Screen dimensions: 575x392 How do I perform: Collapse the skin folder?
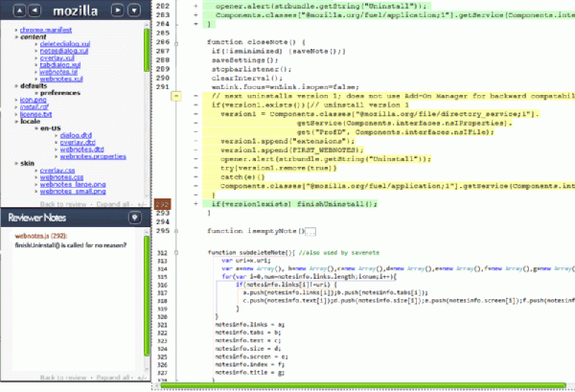tap(27, 163)
